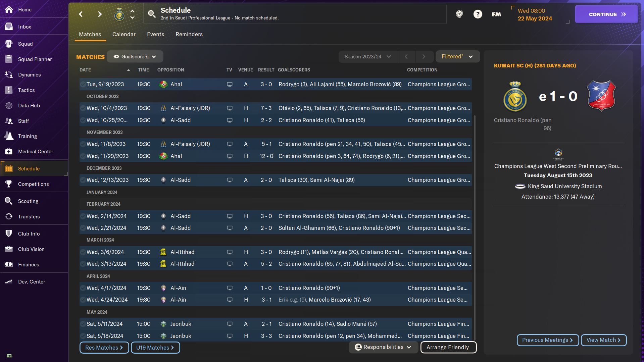Viewport: 644px width, 362px height.
Task: Open Transfers sidebar item
Action: [x=34, y=216]
